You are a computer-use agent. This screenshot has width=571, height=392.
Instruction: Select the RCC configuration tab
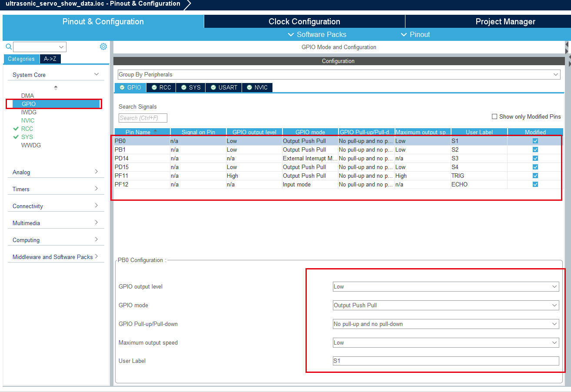161,87
